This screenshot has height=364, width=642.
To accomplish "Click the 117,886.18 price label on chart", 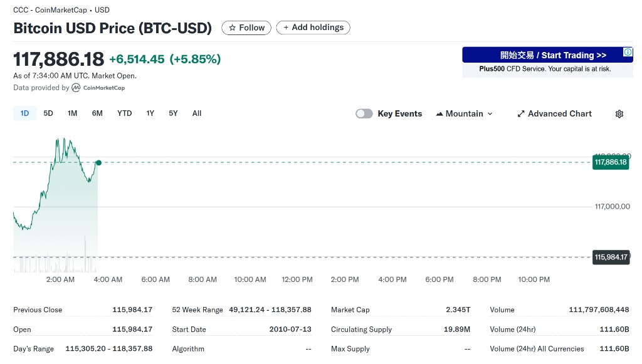I will 611,162.
